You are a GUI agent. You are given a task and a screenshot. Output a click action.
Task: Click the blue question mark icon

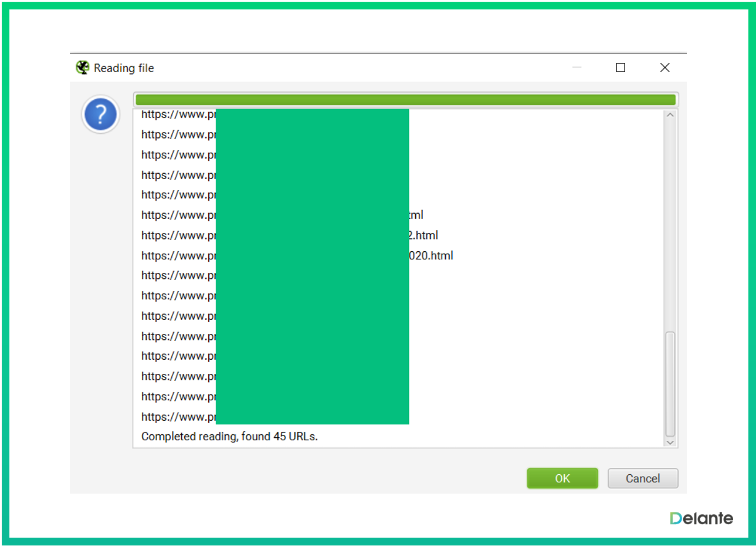point(100,114)
